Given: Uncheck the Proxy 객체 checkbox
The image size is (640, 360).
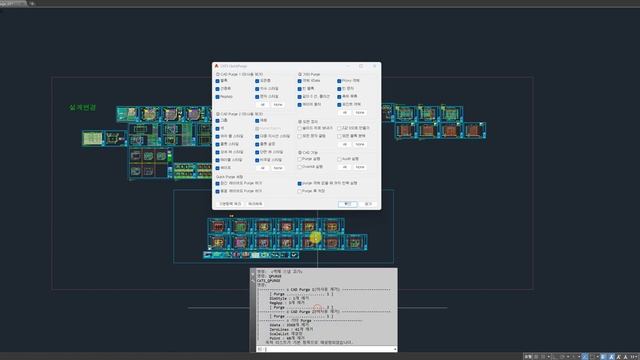Looking at the screenshot, I should (339, 81).
